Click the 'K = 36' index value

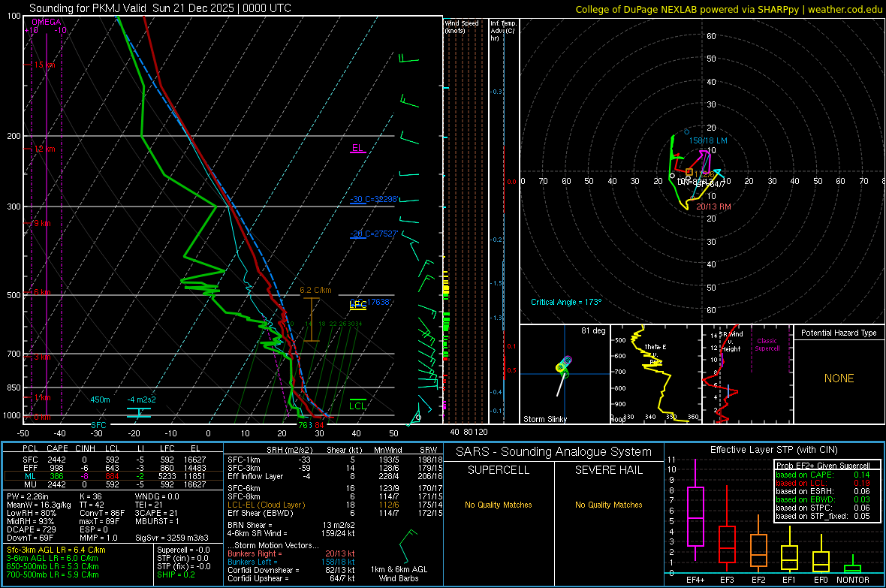click(91, 496)
